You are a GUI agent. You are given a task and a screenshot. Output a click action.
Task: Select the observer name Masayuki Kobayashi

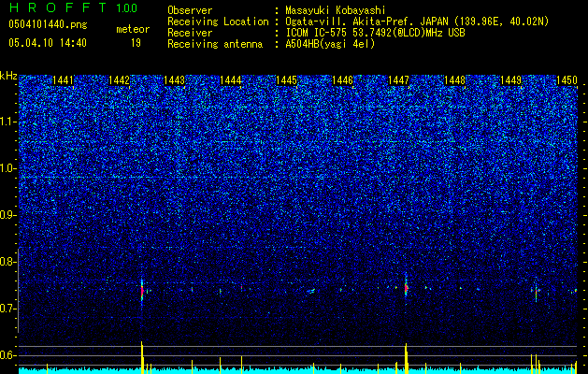pos(336,10)
